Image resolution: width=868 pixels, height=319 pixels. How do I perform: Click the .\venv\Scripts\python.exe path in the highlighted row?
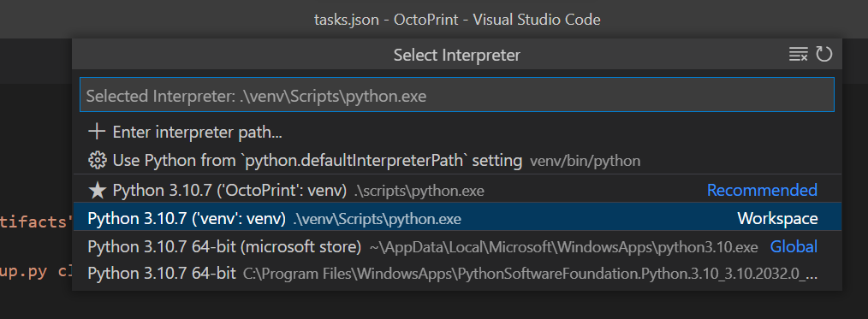point(377,220)
